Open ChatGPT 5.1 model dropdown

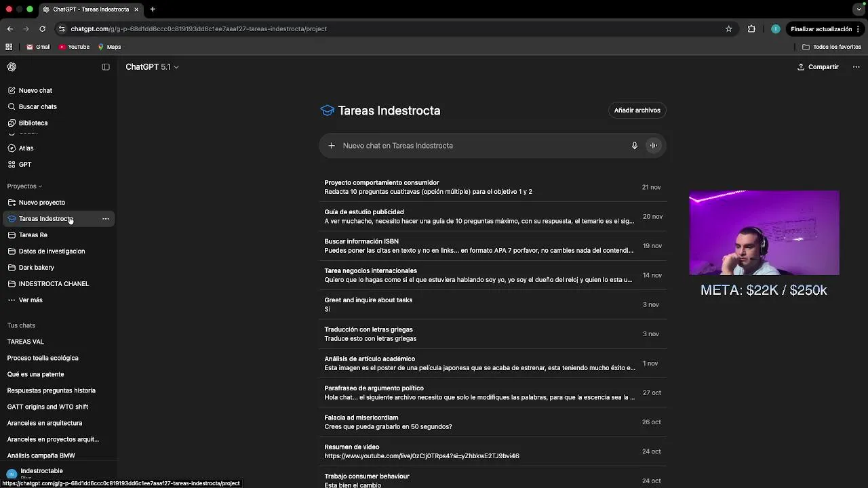click(152, 67)
